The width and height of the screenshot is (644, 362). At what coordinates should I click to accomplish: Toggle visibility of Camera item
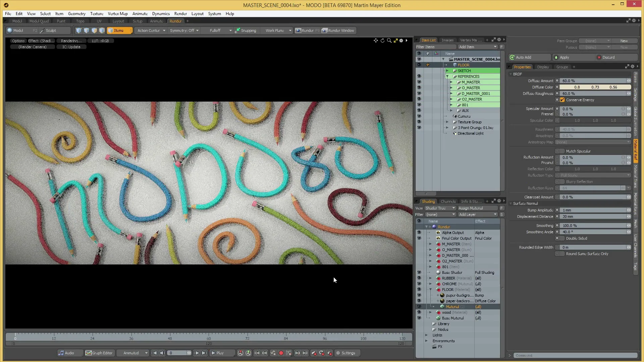(x=419, y=116)
